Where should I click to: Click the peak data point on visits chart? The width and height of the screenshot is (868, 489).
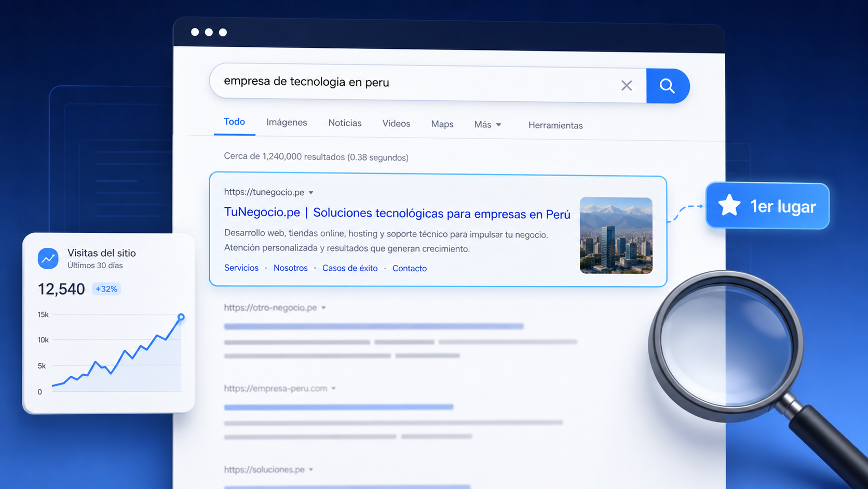[181, 317]
